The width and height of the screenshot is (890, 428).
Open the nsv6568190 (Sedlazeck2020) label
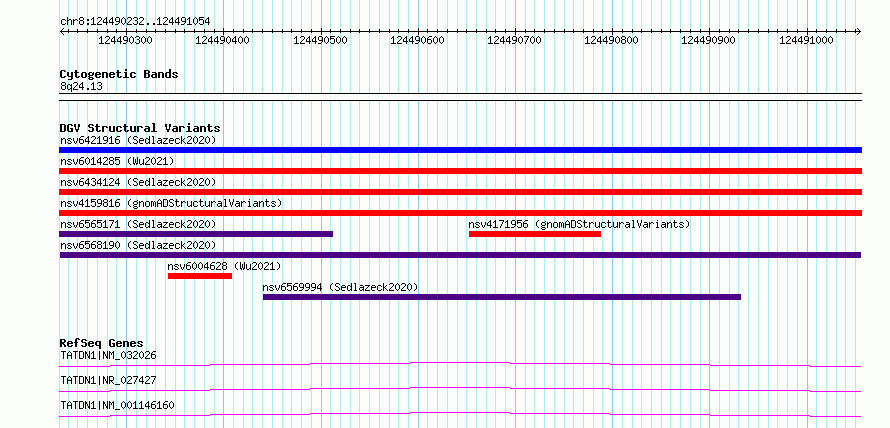pyautogui.click(x=138, y=245)
